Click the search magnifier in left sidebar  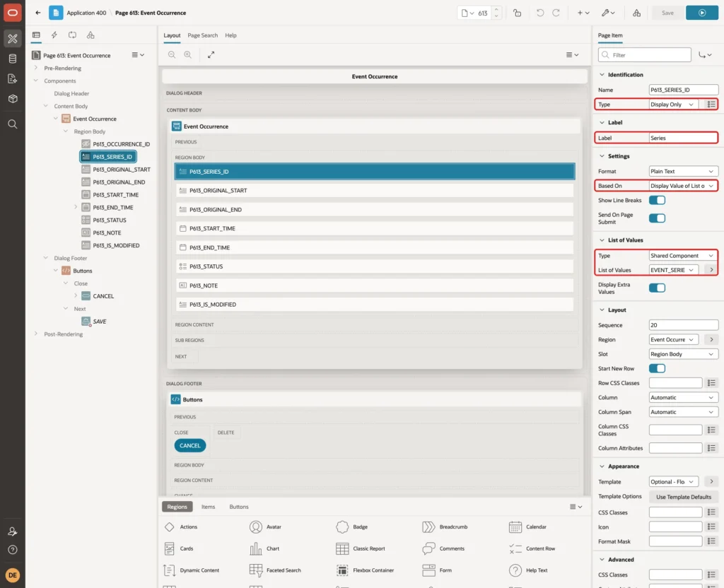click(13, 124)
